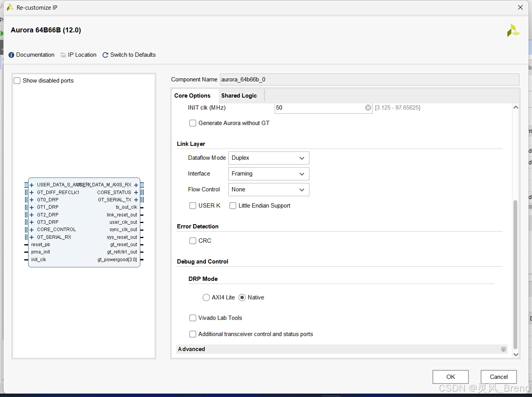
Task: Tick Additional transceiver control and status ports
Action: tap(193, 334)
